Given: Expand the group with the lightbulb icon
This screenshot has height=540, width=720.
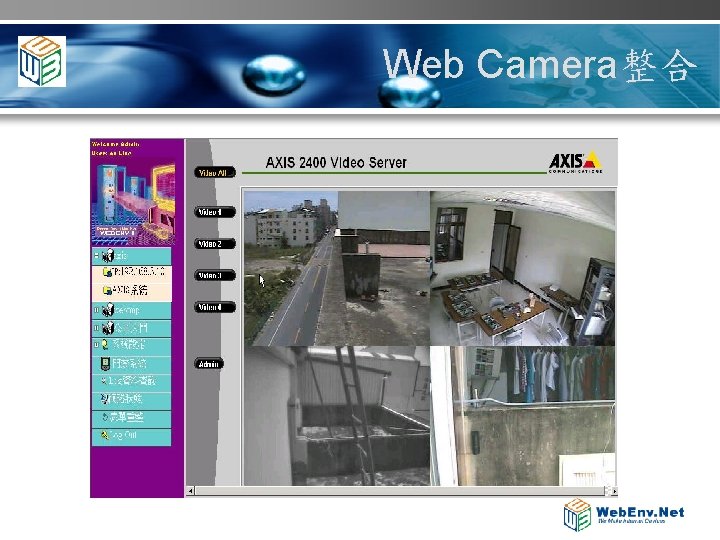Looking at the screenshot, I should pyautogui.click(x=96, y=344).
